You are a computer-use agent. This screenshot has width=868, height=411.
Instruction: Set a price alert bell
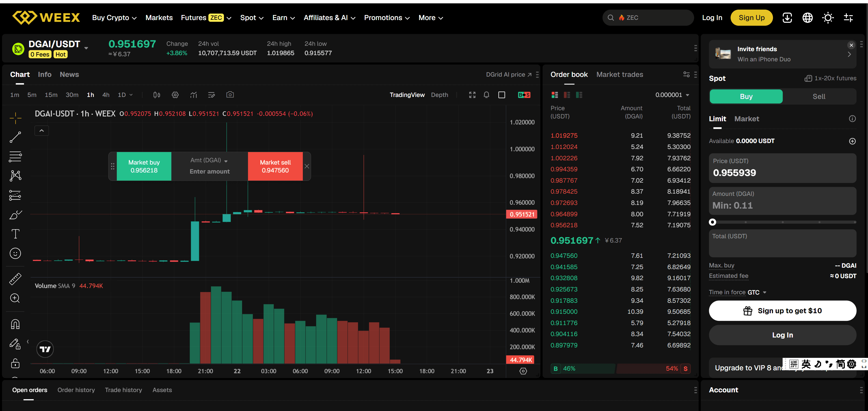[486, 95]
